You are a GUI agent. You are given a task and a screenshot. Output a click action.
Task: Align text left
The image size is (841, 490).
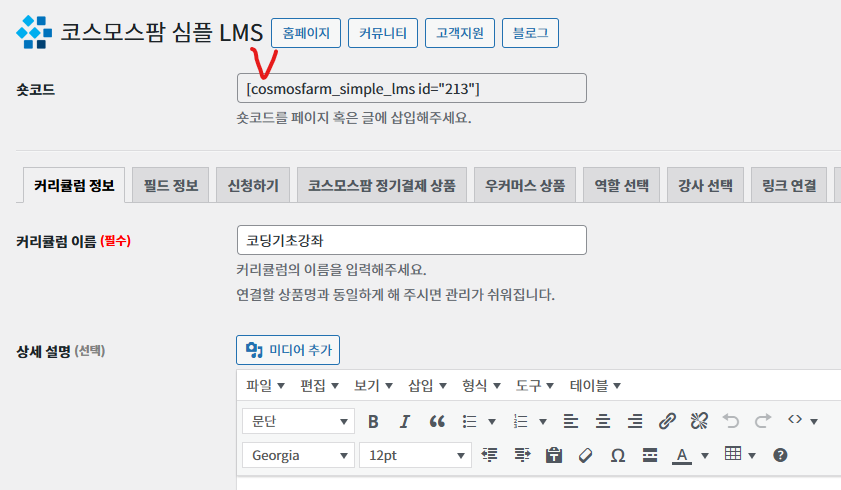[x=571, y=422]
